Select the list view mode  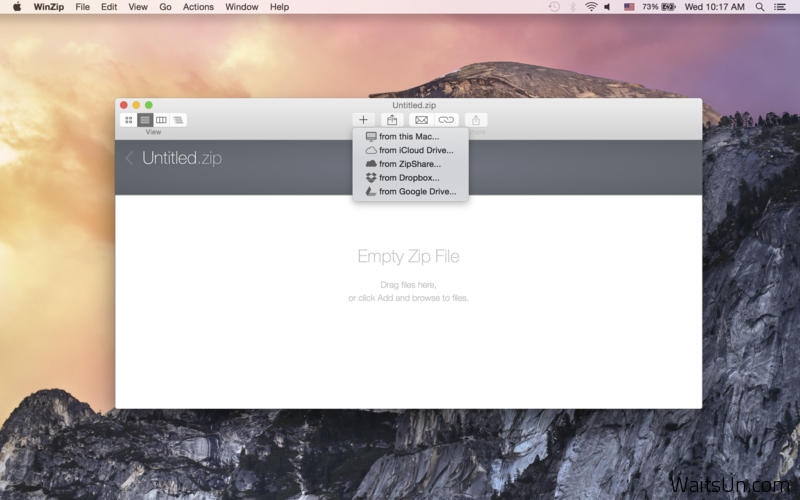(145, 120)
